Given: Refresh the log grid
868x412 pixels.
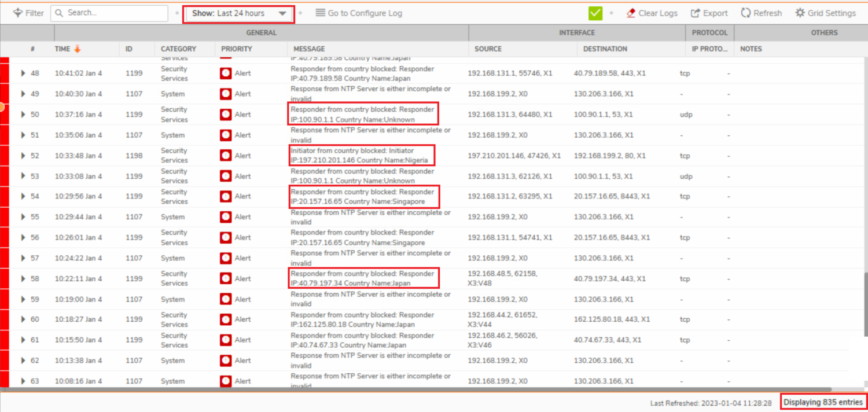Looking at the screenshot, I should tap(762, 13).
